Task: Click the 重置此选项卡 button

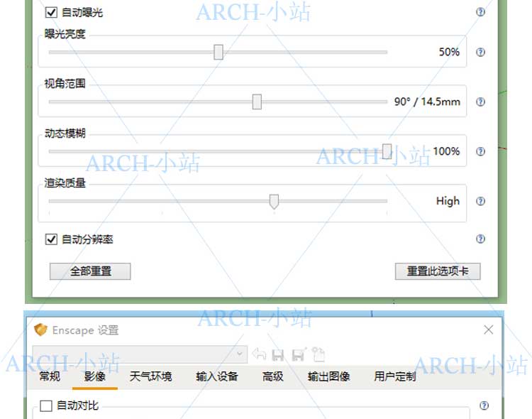Action: tap(437, 271)
